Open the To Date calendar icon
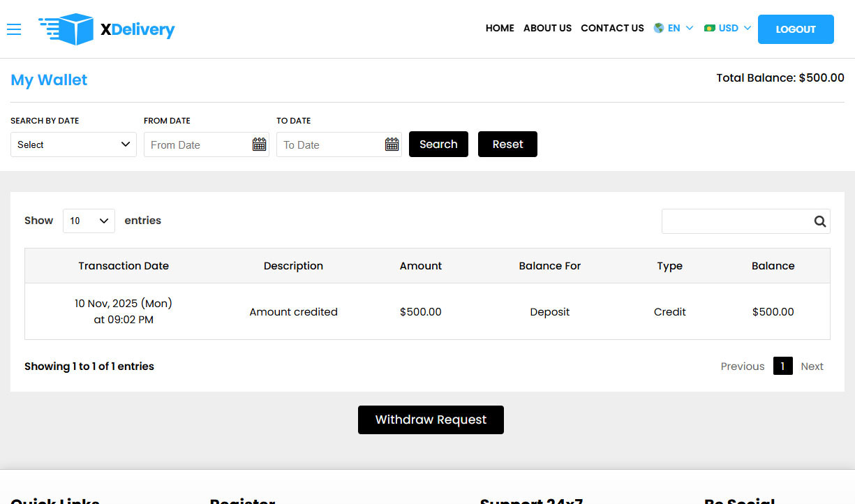The height and width of the screenshot is (504, 855). [392, 144]
